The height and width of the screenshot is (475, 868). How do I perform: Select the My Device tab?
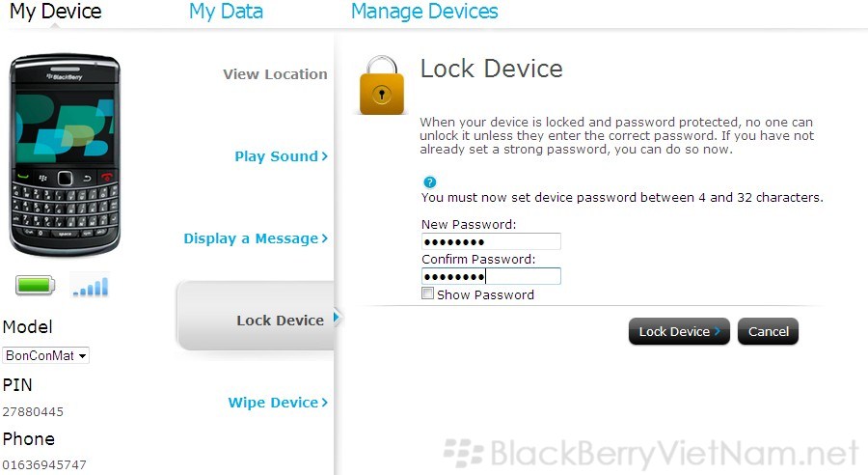pyautogui.click(x=55, y=13)
